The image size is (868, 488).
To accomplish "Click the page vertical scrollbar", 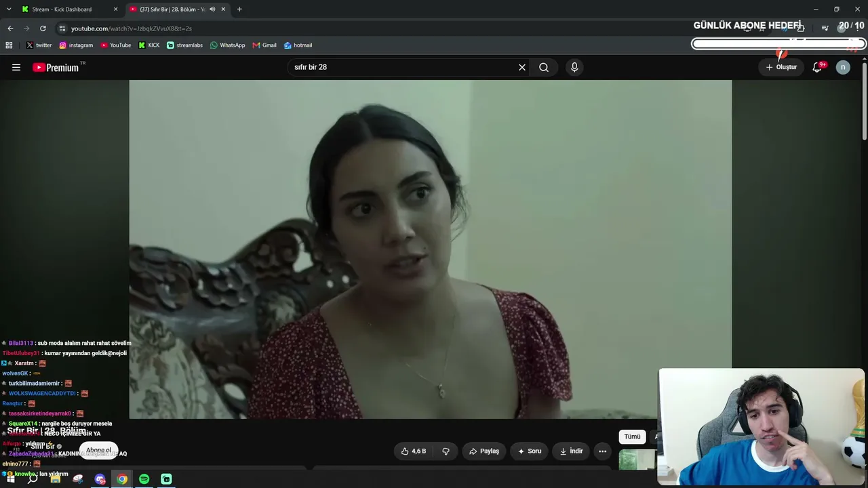I will click(x=865, y=102).
